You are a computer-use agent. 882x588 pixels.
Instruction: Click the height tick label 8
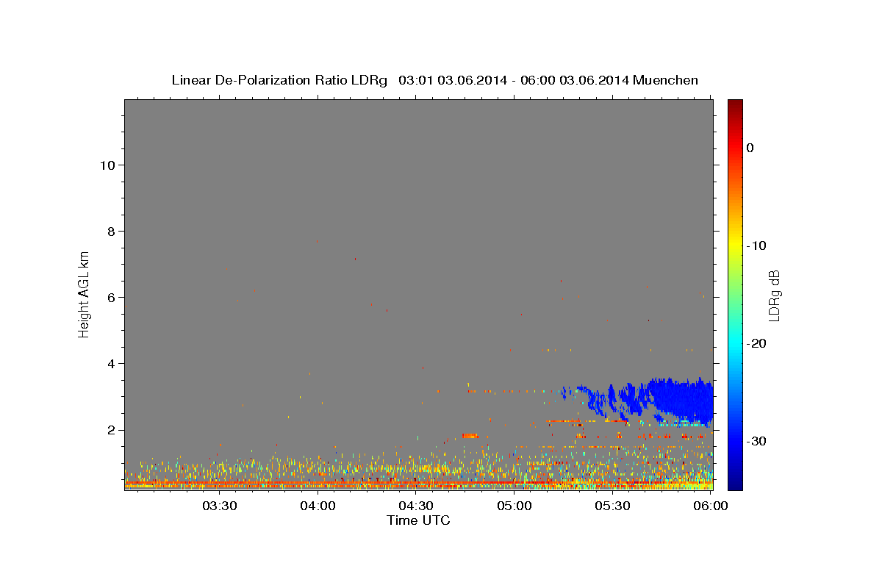coord(110,231)
